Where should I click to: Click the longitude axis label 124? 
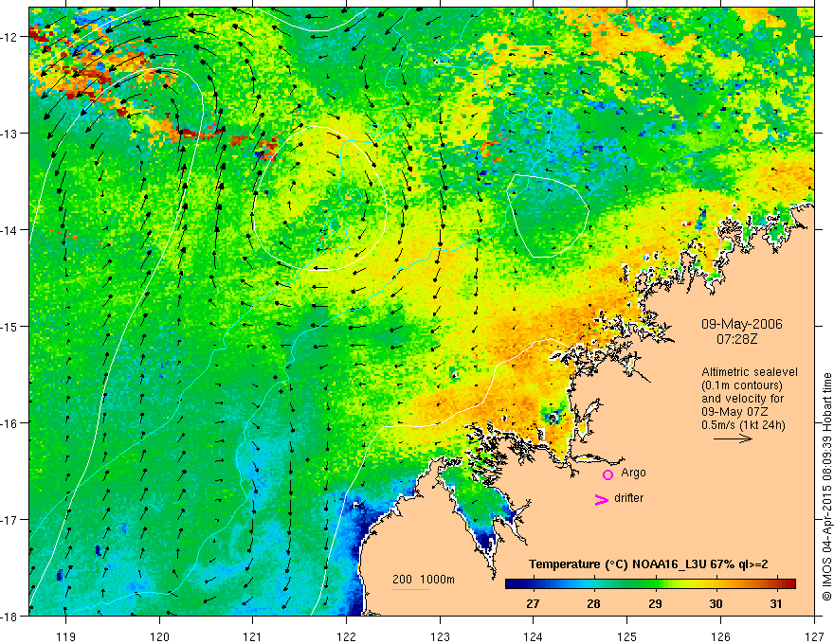tap(534, 636)
